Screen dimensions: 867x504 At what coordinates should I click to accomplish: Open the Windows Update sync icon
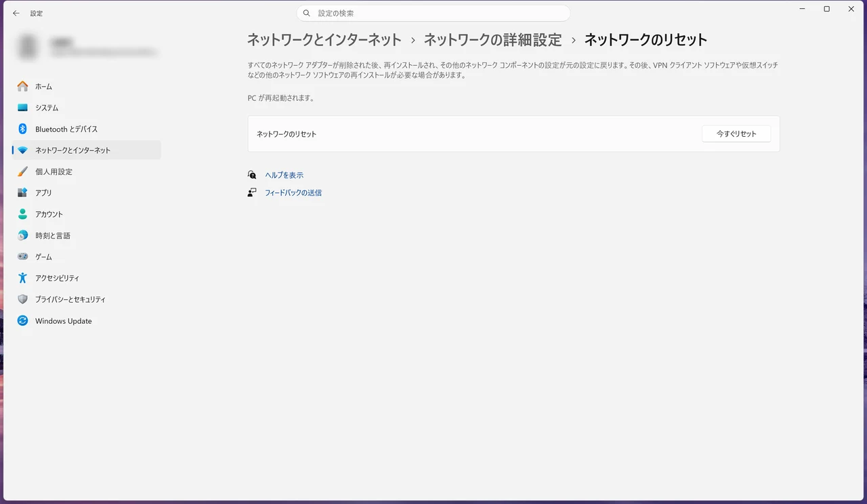coord(23,320)
